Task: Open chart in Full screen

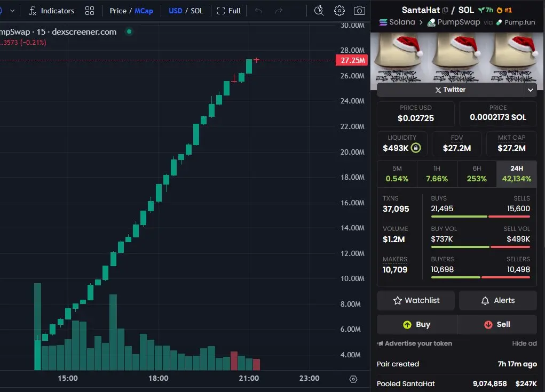Action: [x=228, y=11]
